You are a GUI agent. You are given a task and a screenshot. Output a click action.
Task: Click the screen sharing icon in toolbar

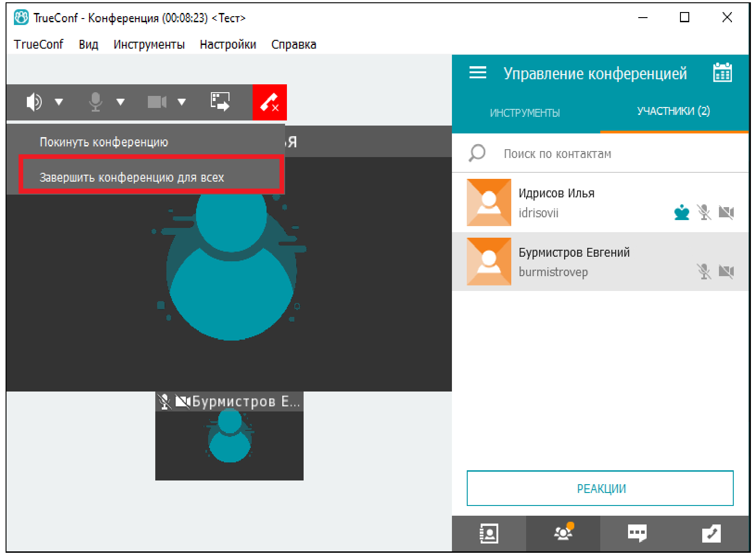pyautogui.click(x=220, y=101)
